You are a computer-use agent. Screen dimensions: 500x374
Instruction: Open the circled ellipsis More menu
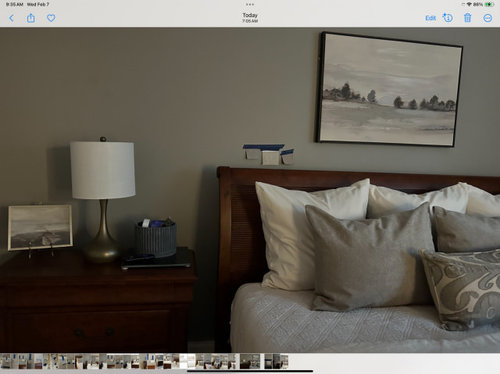point(488,18)
